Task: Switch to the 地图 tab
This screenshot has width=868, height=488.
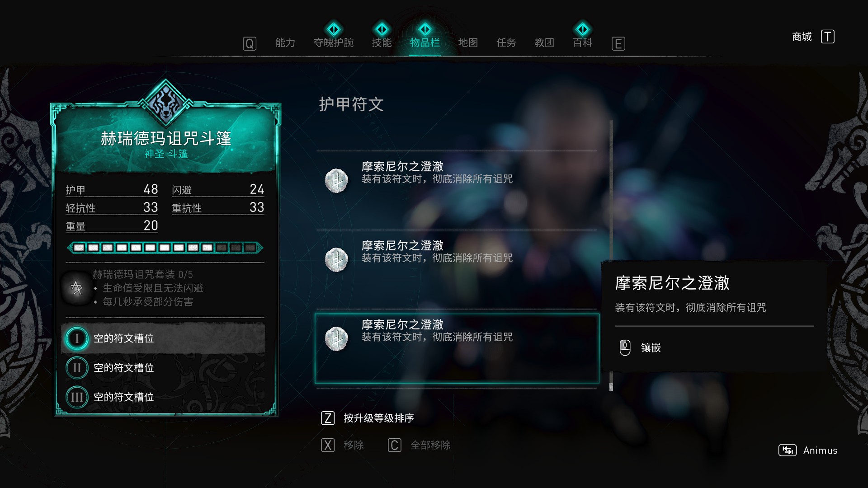Action: [468, 42]
